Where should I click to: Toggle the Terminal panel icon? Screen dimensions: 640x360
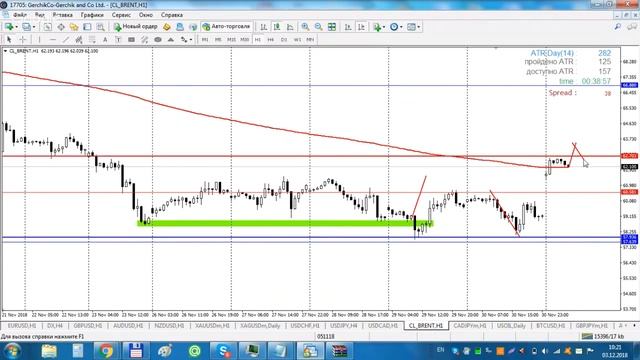(x=87, y=27)
